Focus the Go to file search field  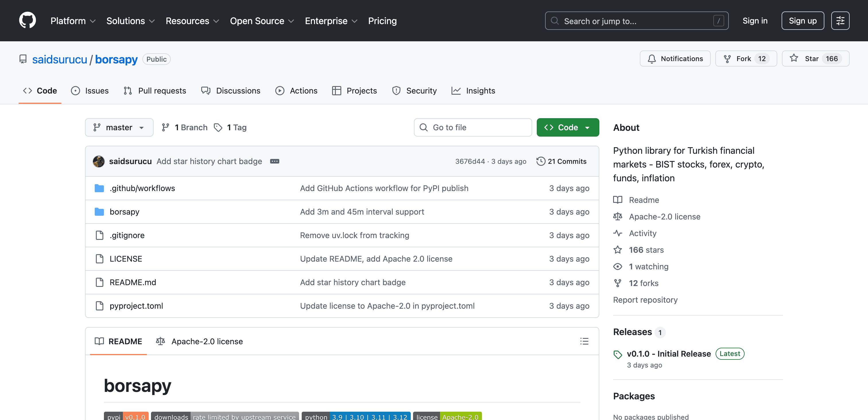473,127
